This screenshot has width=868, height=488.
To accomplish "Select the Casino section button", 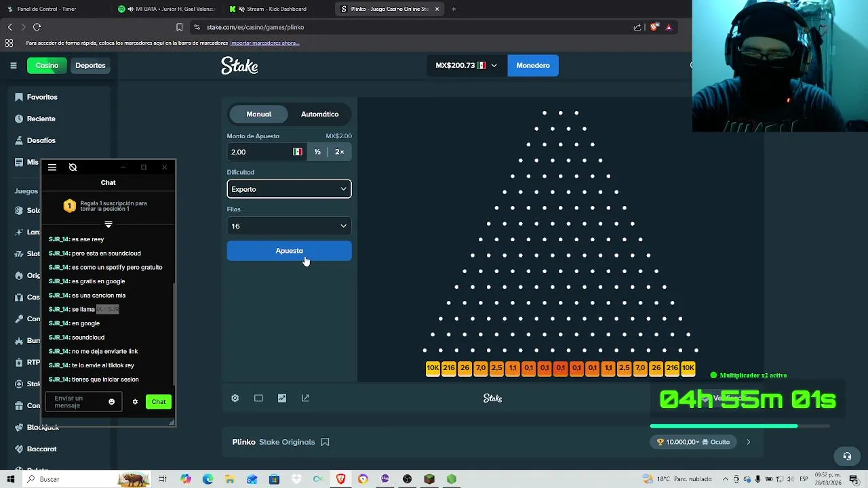I will (x=47, y=65).
